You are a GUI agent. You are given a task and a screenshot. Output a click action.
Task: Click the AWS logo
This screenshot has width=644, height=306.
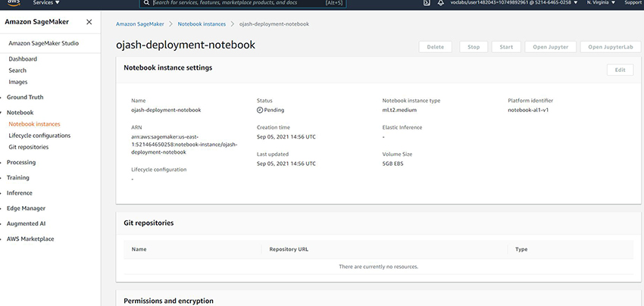point(14,2)
